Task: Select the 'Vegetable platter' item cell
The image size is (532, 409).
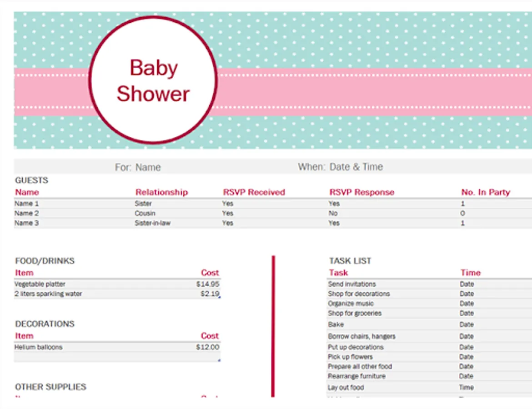Action: tap(40, 284)
